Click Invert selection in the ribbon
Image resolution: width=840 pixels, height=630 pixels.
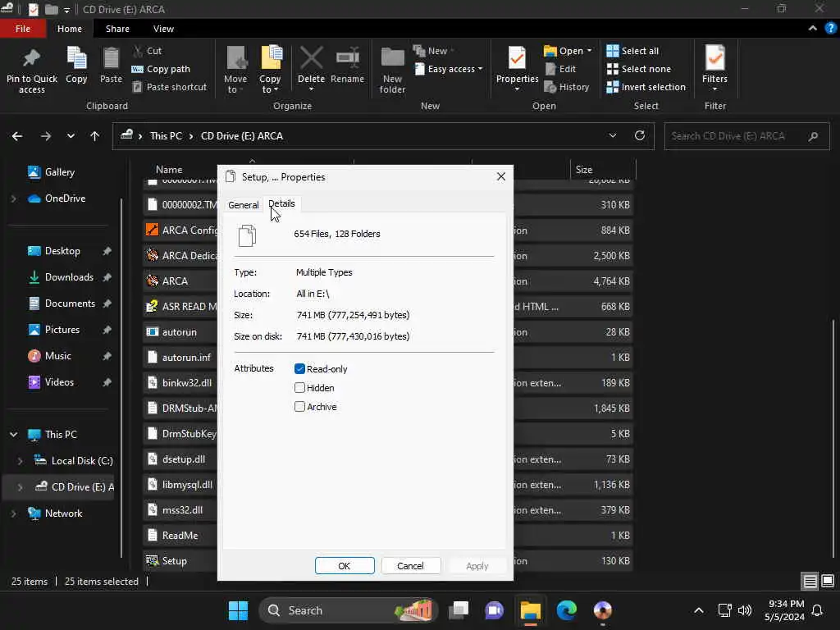point(646,87)
